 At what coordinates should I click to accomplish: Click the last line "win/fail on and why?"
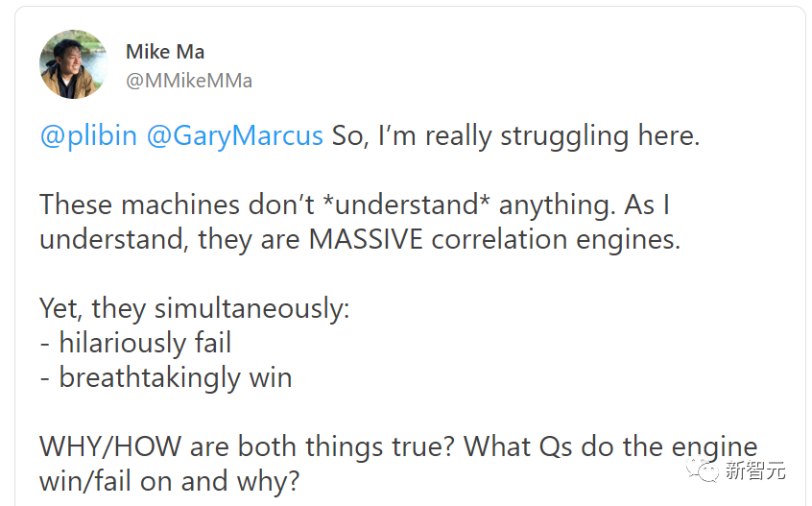170,481
